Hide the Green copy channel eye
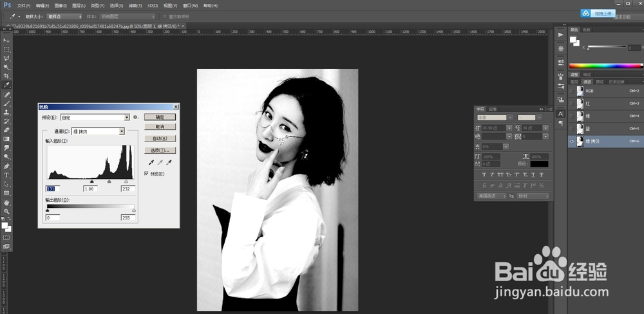644x314 pixels. [x=572, y=141]
